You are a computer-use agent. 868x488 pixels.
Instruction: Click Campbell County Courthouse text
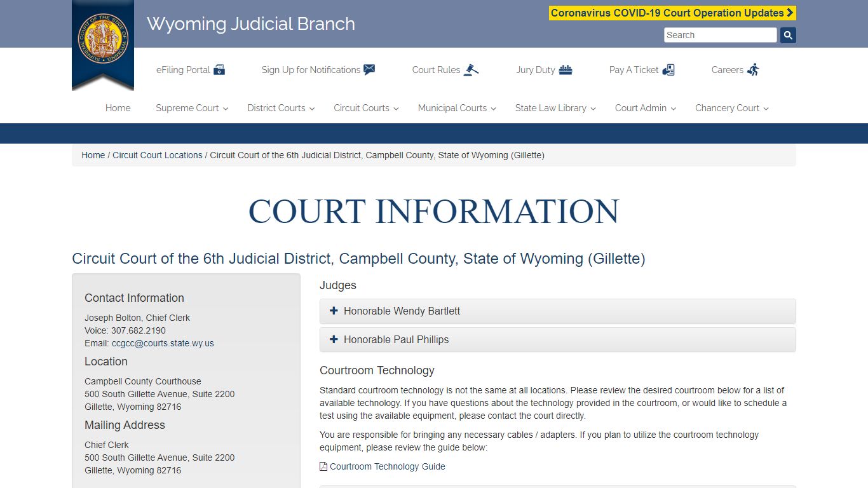click(x=143, y=381)
